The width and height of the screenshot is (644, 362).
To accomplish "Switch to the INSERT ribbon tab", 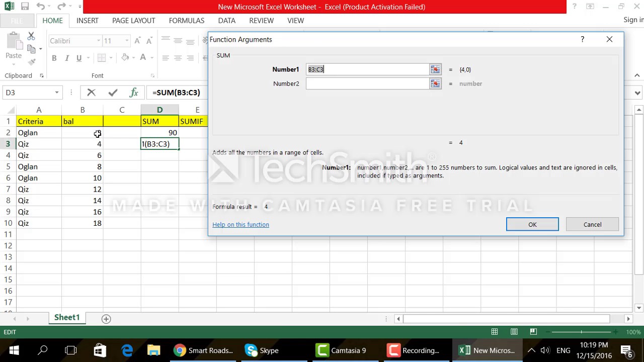I will 88,21.
